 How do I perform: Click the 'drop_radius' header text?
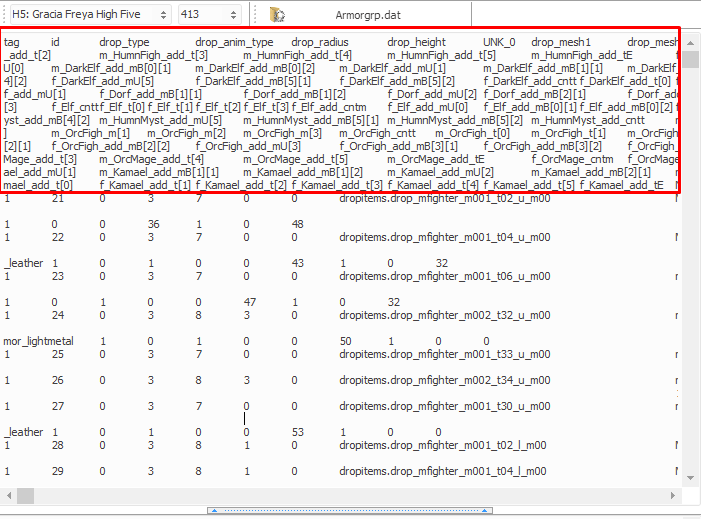(x=320, y=42)
